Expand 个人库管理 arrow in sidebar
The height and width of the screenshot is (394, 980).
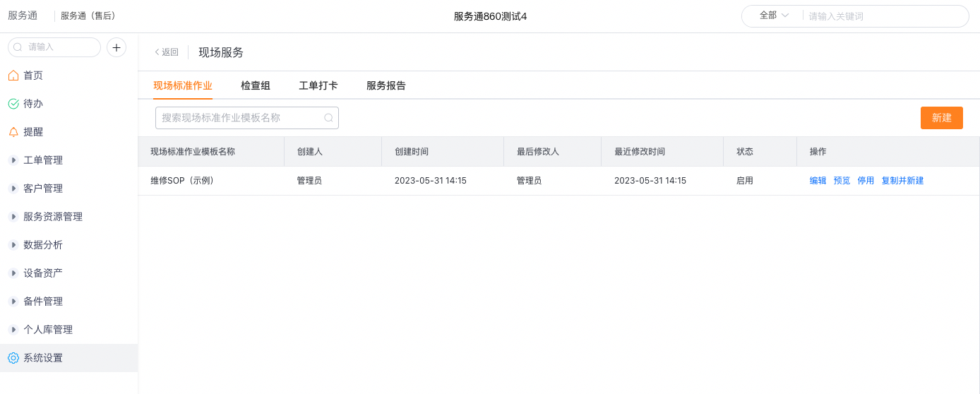coord(13,330)
